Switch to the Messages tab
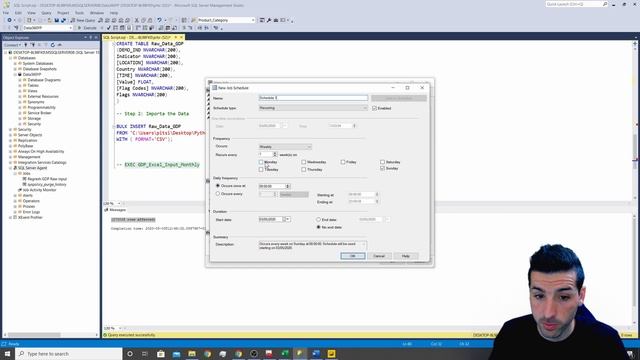Screen dimensions: 640x360 tap(116, 210)
